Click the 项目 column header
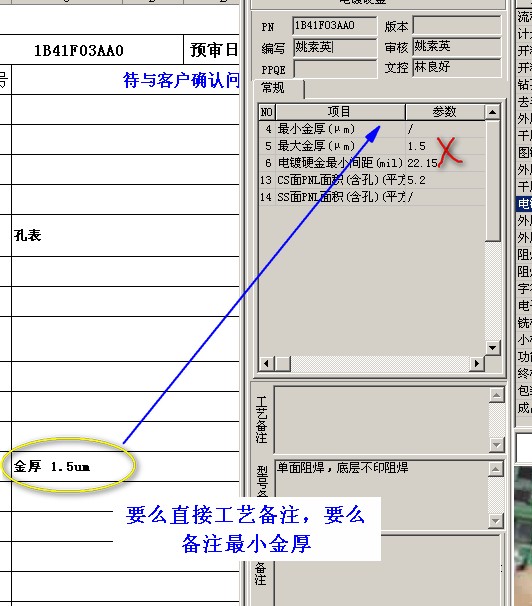This screenshot has width=532, height=606. 340,112
